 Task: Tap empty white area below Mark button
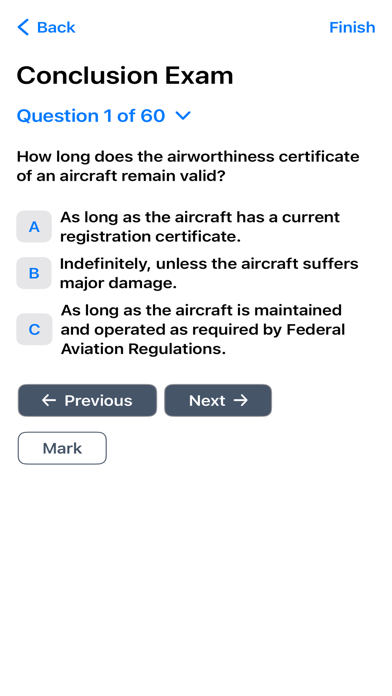click(196, 577)
